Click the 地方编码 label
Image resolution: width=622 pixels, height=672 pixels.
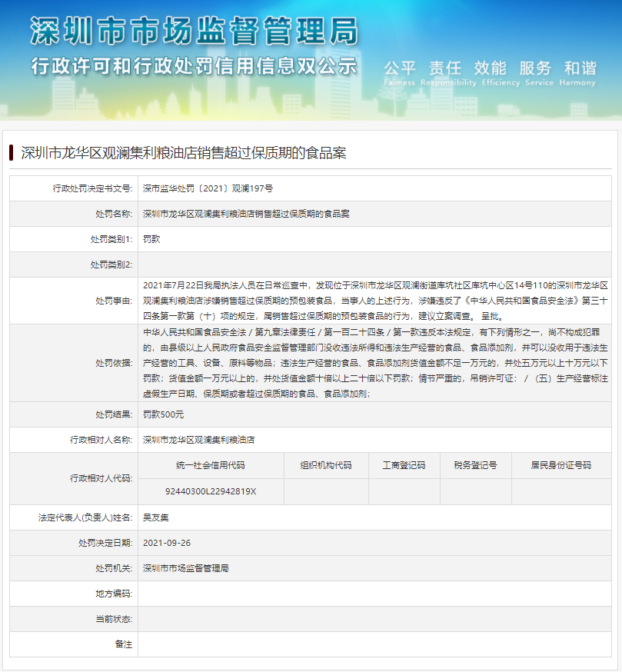click(114, 594)
